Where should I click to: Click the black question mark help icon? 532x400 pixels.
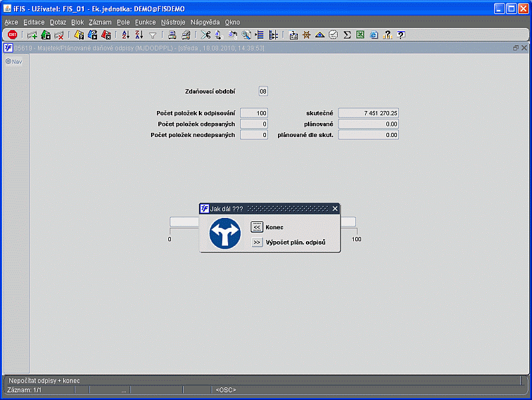click(x=401, y=35)
